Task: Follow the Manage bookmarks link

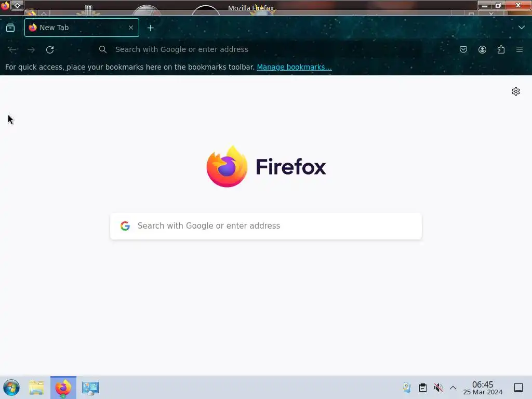Action: point(294,67)
